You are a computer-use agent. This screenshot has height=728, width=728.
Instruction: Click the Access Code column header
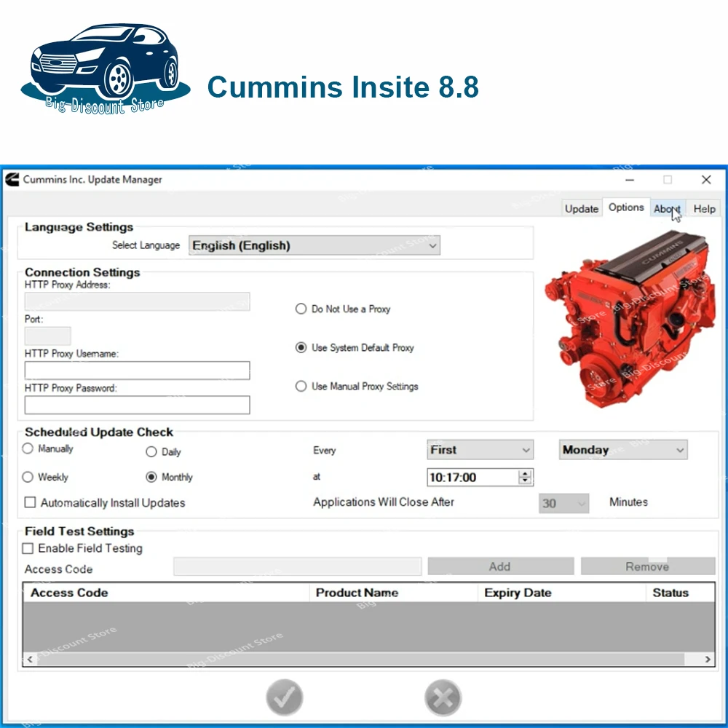[x=166, y=593]
